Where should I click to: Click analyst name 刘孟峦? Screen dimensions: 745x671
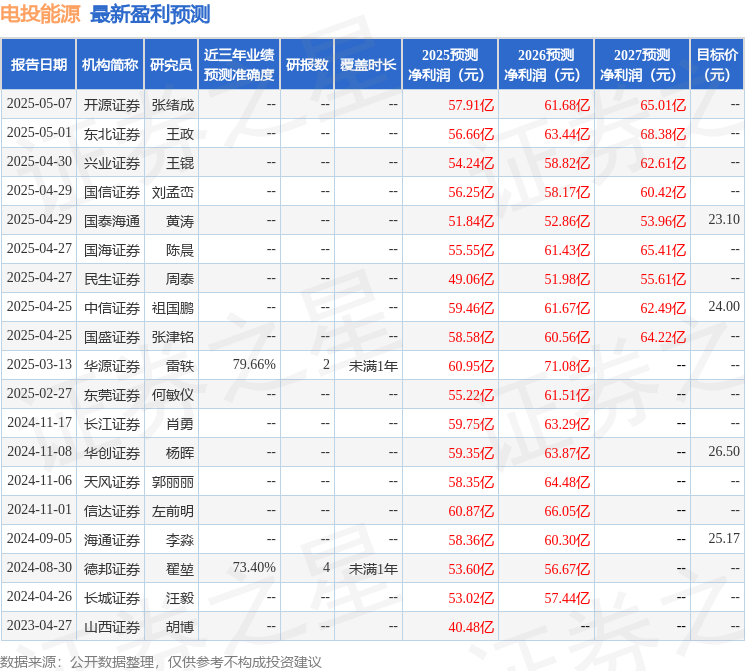click(173, 192)
